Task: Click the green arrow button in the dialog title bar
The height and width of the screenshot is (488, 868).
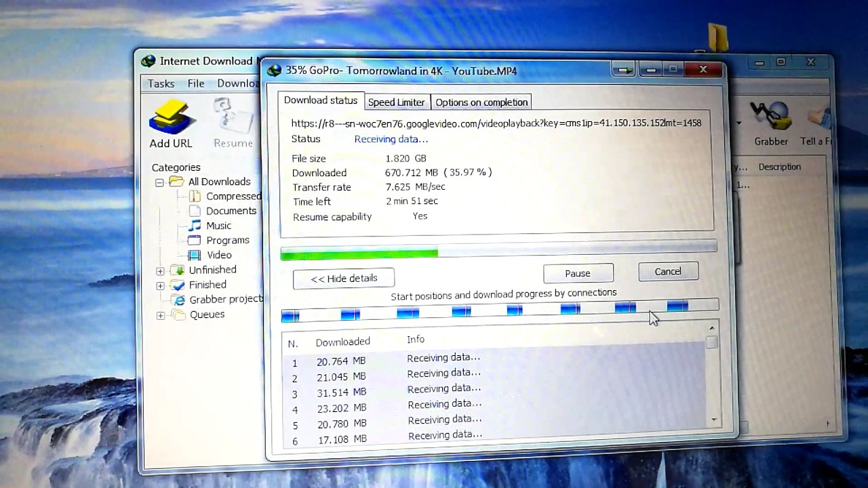Action: 624,70
